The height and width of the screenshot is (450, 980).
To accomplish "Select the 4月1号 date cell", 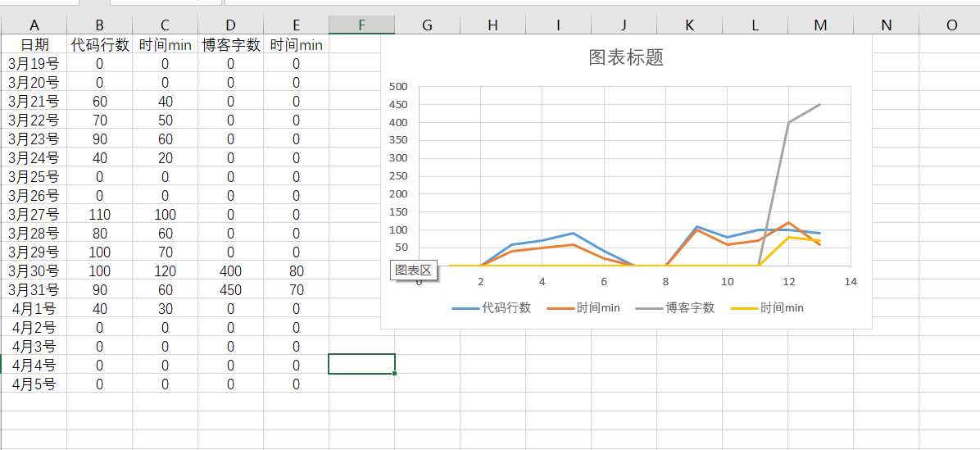I will tap(34, 309).
